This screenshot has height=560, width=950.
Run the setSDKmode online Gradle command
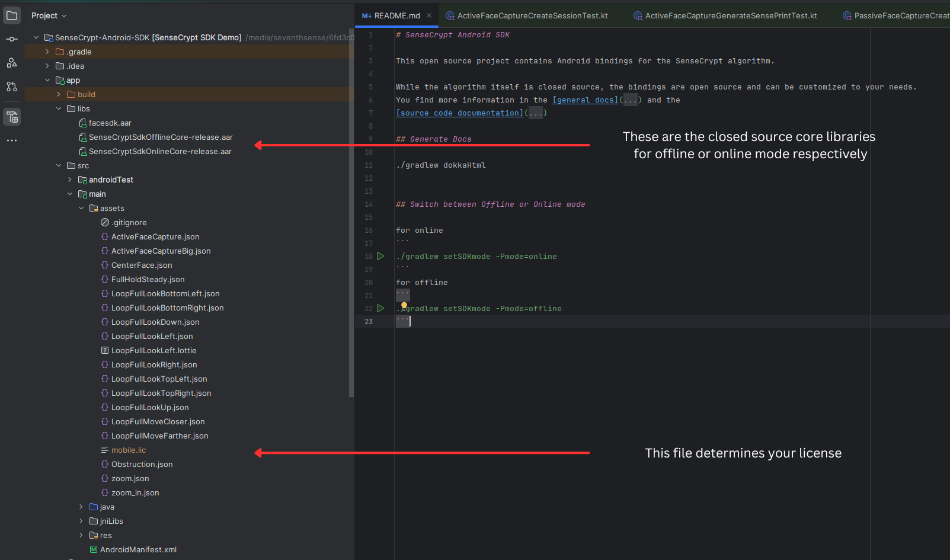click(380, 257)
